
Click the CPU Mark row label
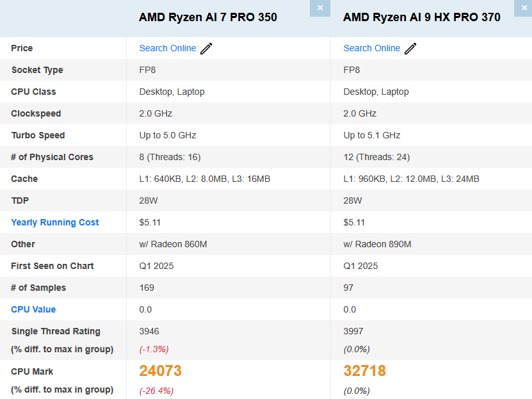pyautogui.click(x=32, y=371)
